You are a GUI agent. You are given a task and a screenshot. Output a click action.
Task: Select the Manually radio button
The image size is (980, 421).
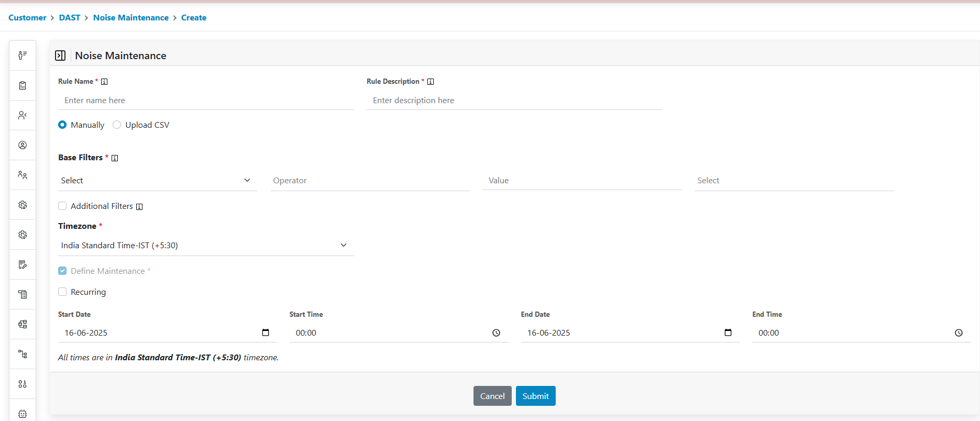point(62,125)
